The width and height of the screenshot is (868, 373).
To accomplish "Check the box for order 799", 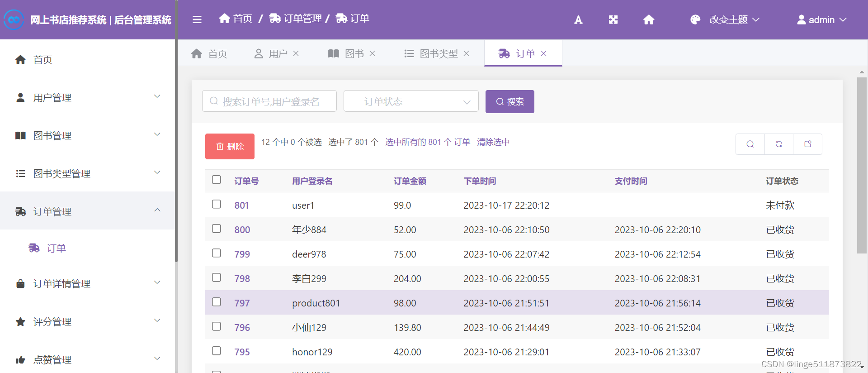I will coord(217,253).
